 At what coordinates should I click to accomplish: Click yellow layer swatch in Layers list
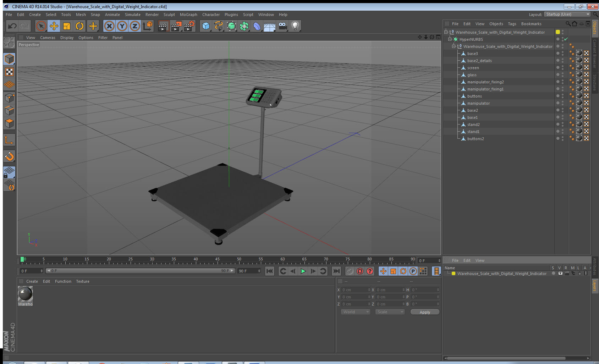click(454, 274)
